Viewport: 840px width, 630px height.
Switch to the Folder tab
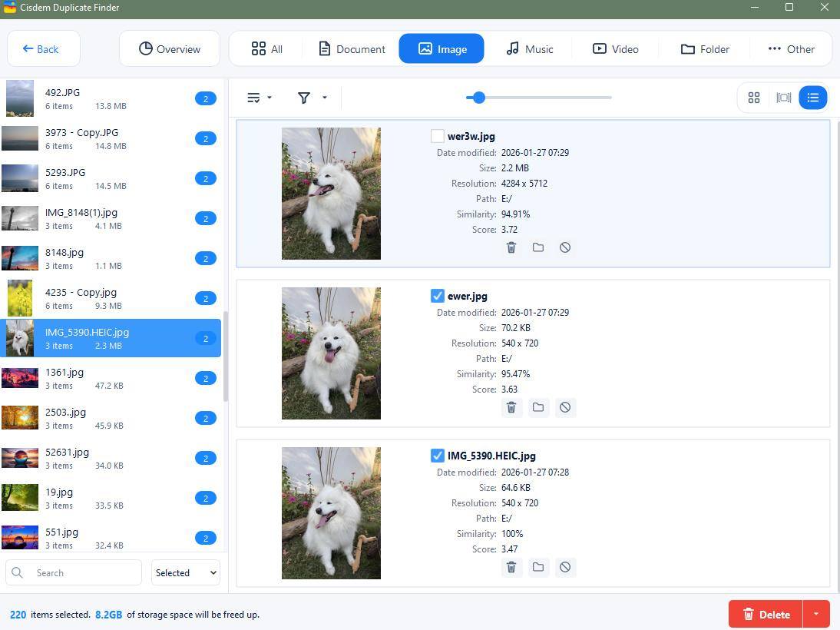coord(704,49)
